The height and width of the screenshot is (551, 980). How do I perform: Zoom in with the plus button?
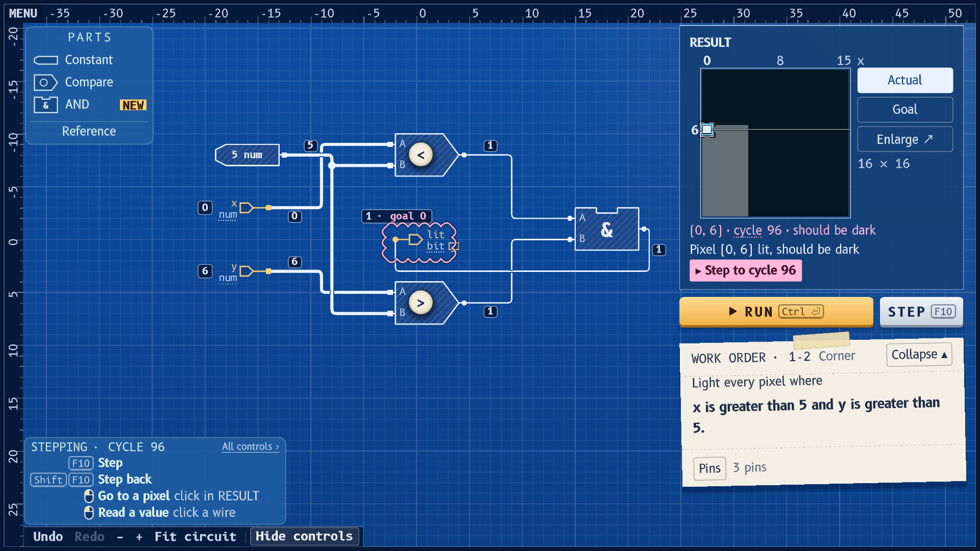click(139, 537)
